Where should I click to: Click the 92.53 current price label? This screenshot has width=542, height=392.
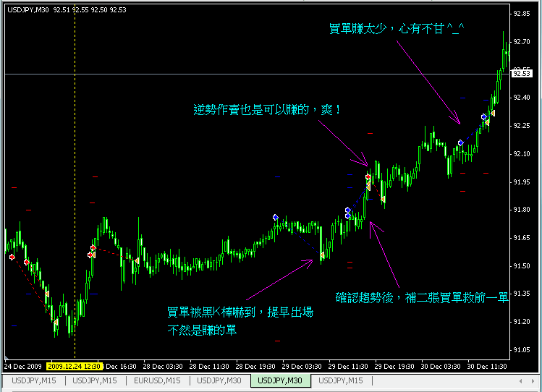point(522,73)
